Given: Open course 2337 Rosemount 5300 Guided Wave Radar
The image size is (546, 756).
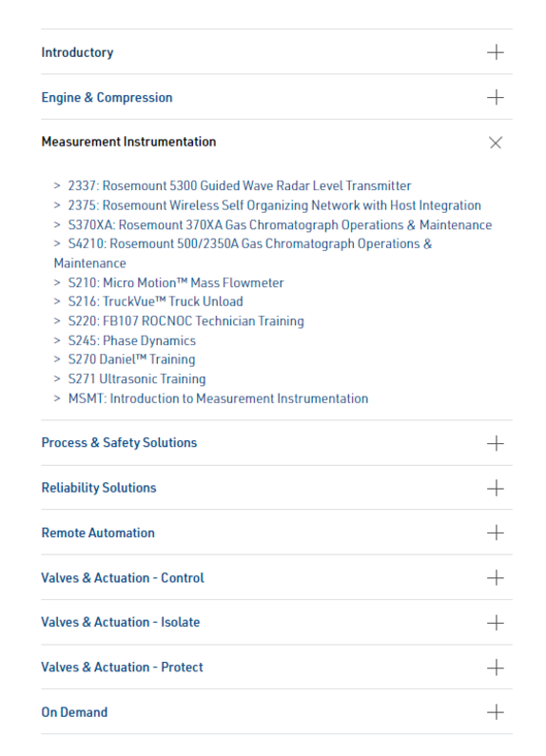Looking at the screenshot, I should [240, 185].
